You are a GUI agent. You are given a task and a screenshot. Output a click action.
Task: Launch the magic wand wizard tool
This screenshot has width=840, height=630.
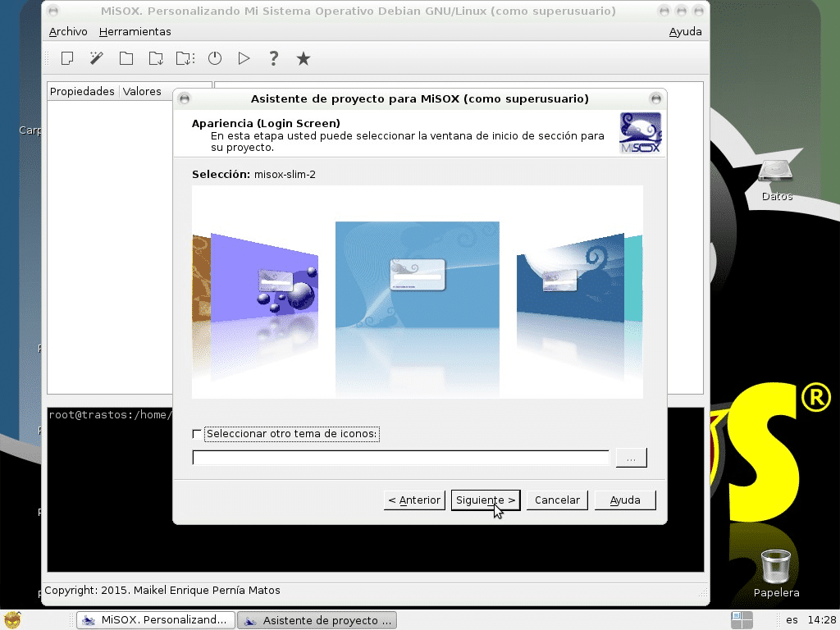[x=97, y=58]
